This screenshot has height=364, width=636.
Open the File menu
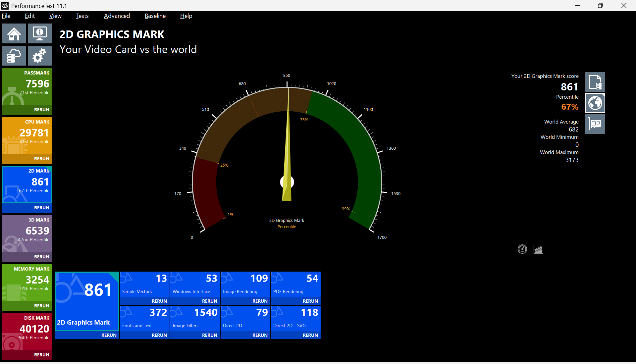pyautogui.click(x=6, y=16)
